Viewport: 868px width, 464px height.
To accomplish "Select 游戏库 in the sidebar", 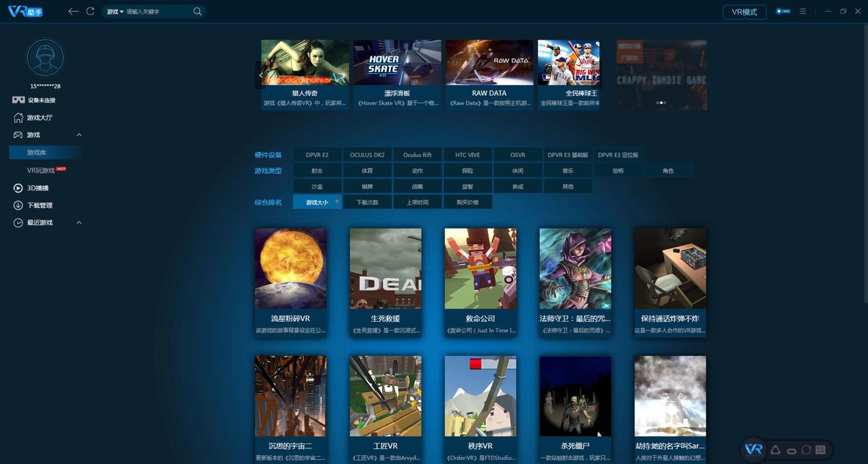I will [37, 153].
